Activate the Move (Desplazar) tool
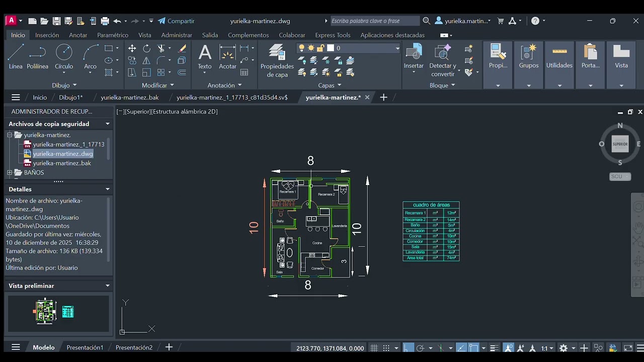Image resolution: width=644 pixels, height=362 pixels. pos(132,48)
